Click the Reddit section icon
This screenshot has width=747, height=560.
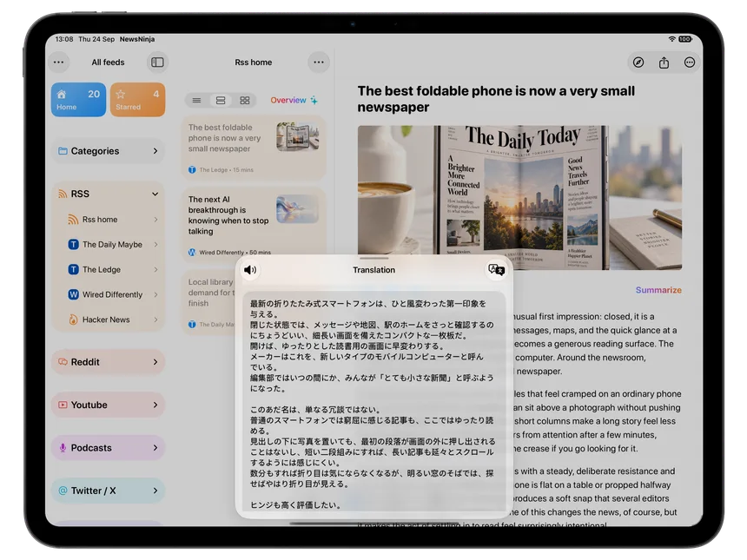[63, 362]
